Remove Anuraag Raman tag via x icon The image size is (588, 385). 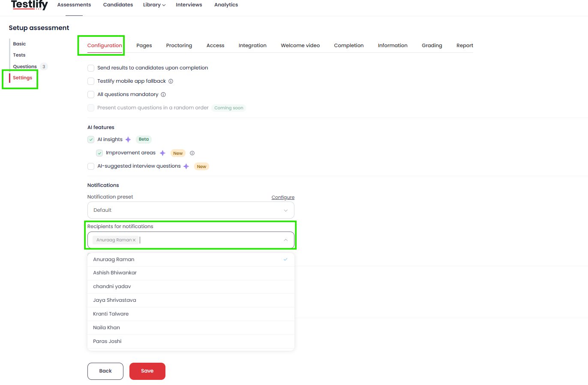(x=134, y=240)
